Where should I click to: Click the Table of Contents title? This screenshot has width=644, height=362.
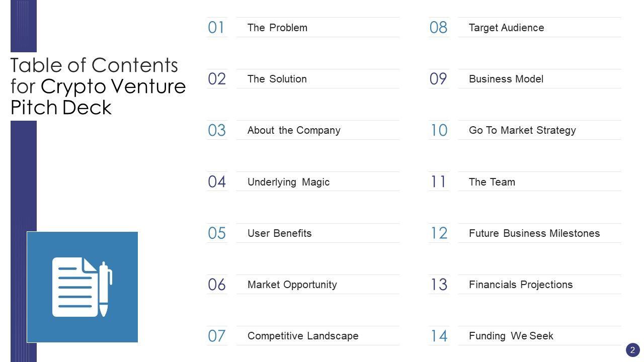pos(98,86)
